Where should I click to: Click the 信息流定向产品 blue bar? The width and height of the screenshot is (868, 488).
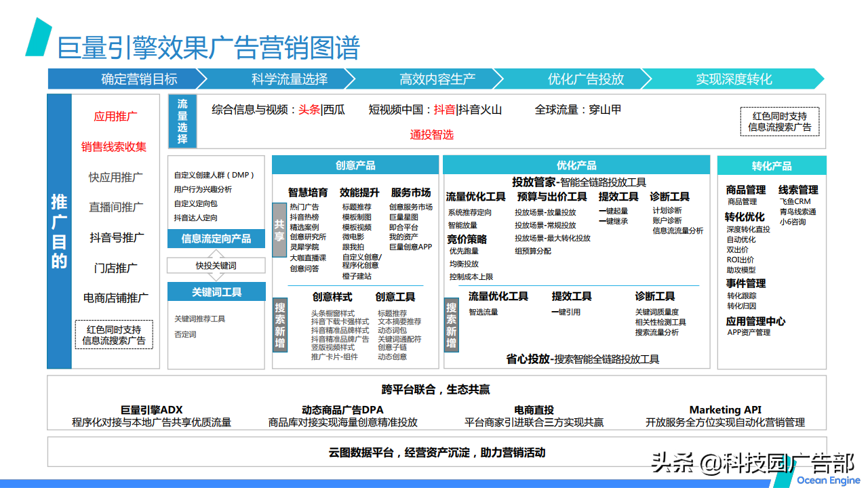click(216, 239)
